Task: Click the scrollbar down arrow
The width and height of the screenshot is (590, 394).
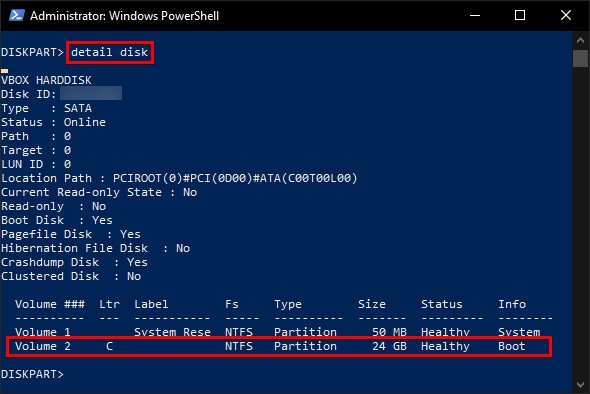Action: pos(580,385)
